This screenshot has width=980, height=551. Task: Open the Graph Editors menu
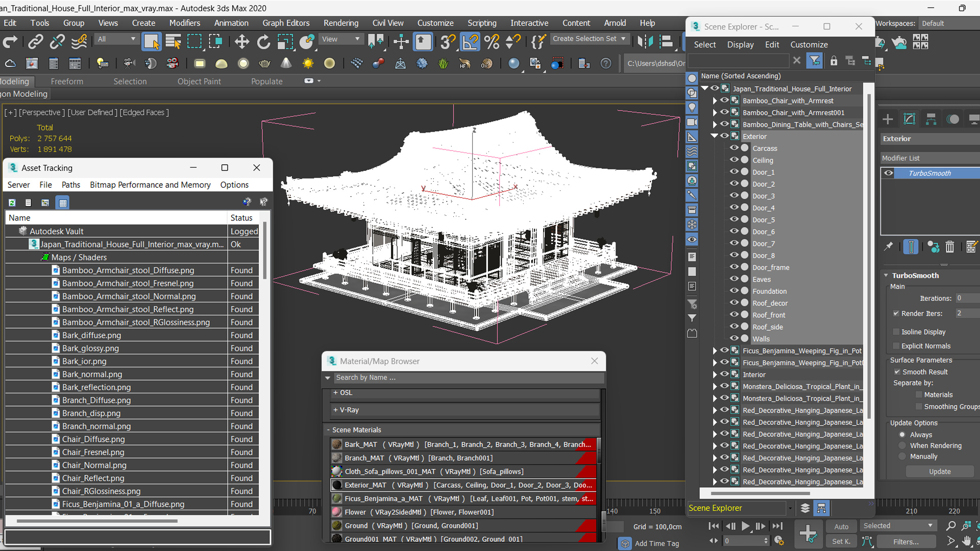pos(286,23)
